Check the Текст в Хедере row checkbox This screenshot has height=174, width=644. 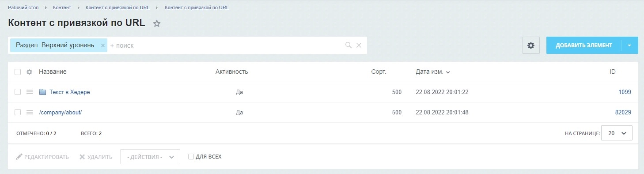[x=18, y=92]
